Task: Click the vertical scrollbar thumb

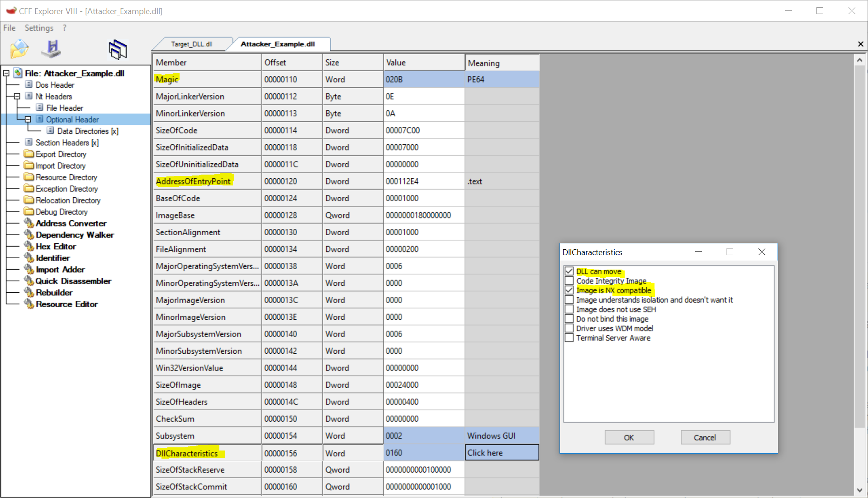Action: [860, 247]
